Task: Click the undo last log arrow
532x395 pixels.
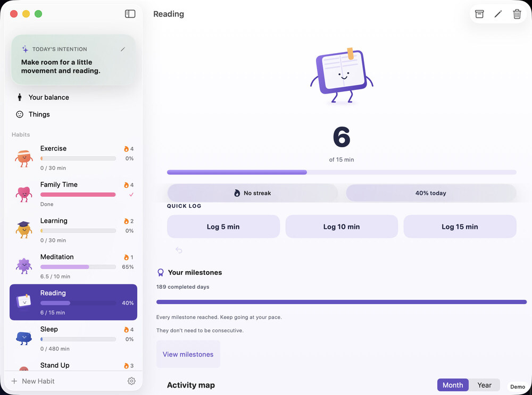Action: pyautogui.click(x=179, y=250)
